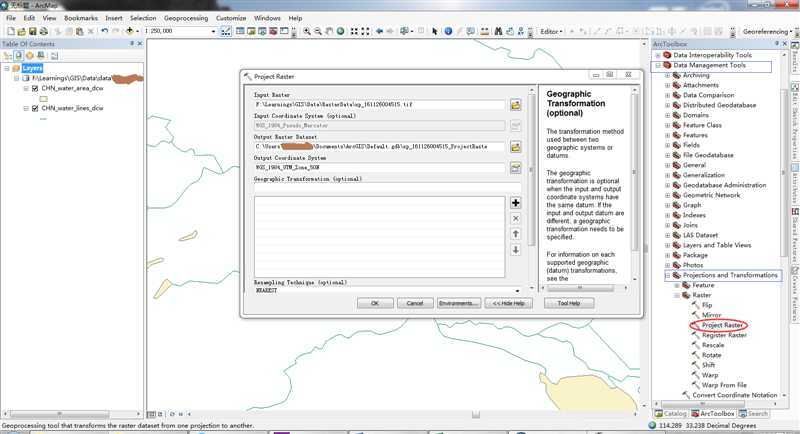
Task: Toggle CHN_water_area_dcw layer visibility
Action: [35, 88]
